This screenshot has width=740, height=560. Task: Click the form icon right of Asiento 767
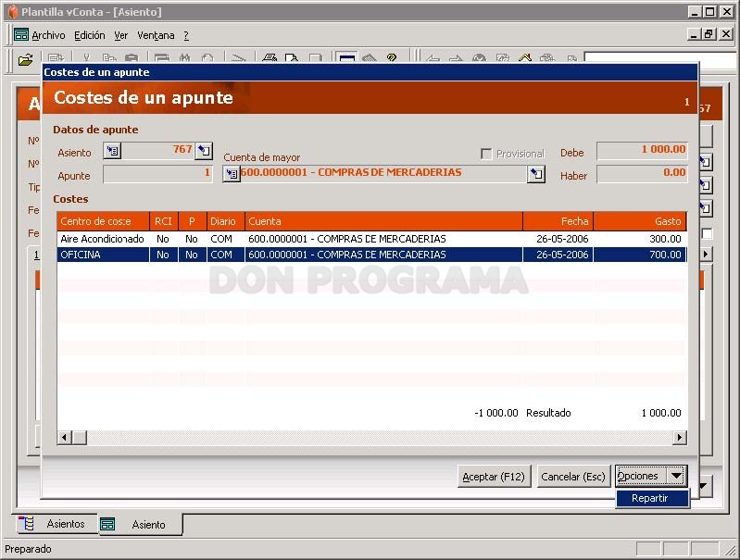204,151
